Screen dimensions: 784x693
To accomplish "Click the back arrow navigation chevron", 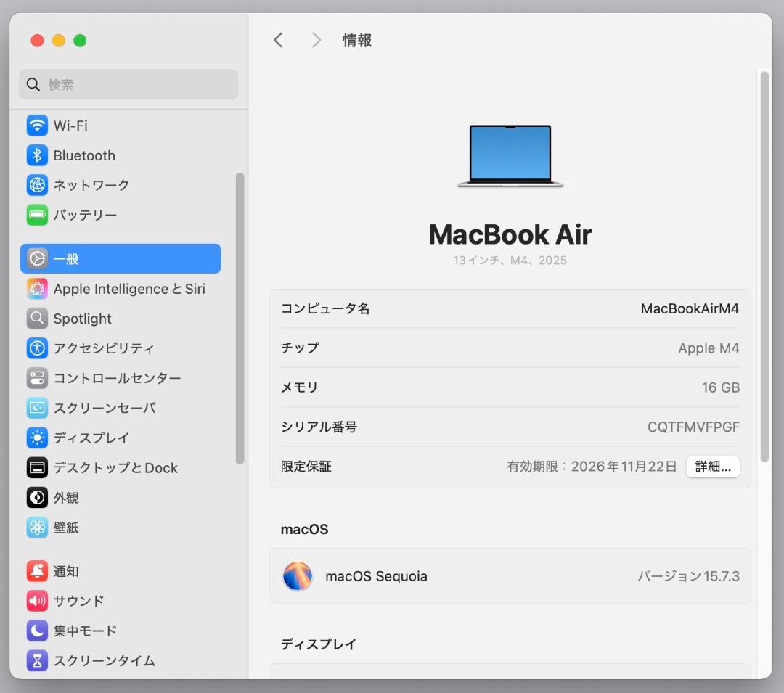I will click(x=278, y=40).
